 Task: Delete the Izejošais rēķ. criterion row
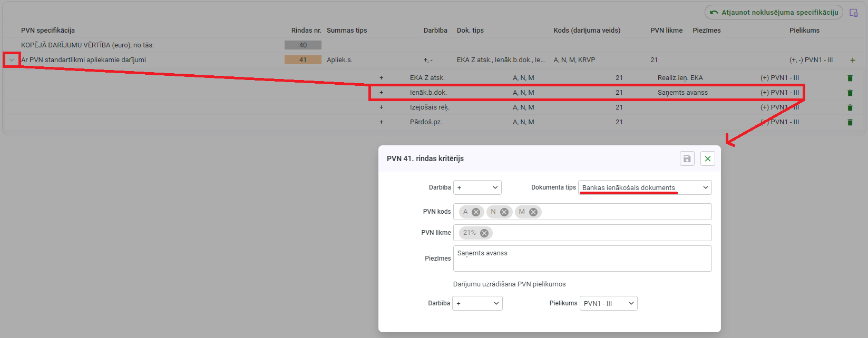click(x=850, y=107)
